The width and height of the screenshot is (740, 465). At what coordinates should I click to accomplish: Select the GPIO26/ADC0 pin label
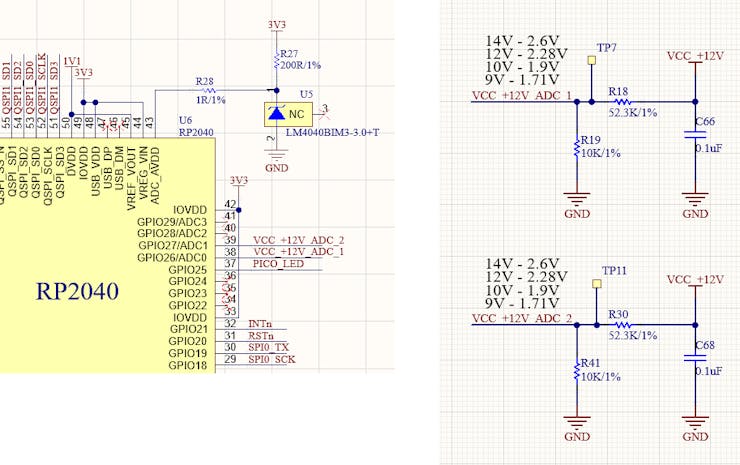pyautogui.click(x=173, y=257)
